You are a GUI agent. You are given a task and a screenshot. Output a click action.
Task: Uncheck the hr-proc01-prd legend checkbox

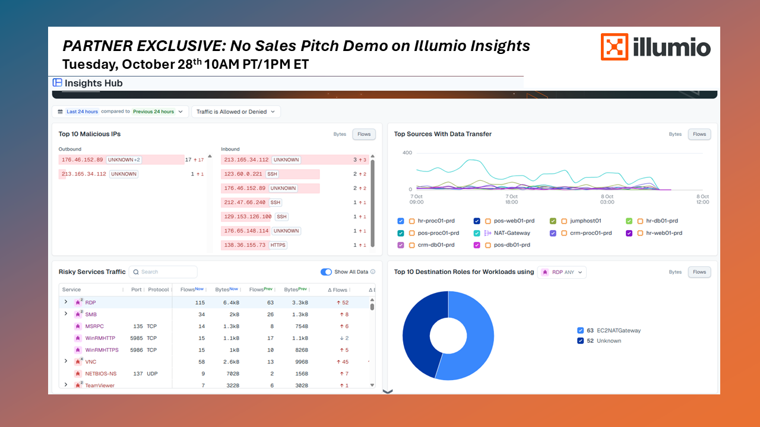click(x=401, y=221)
